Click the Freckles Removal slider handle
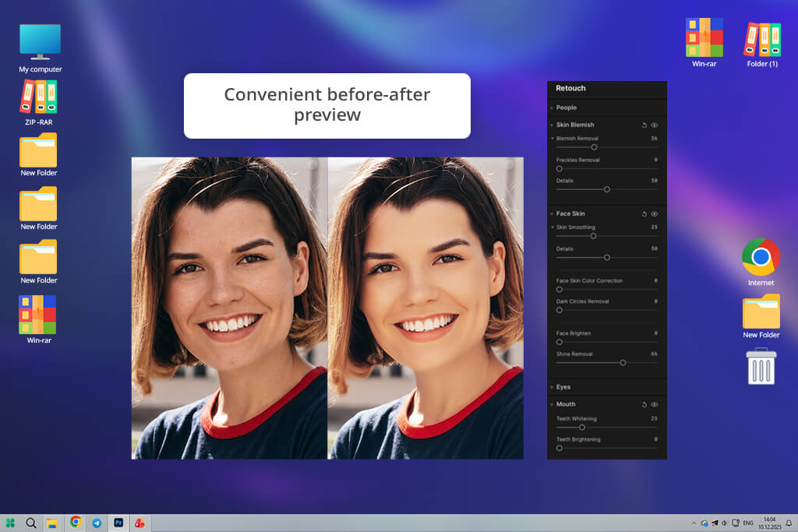The image size is (798, 532). pyautogui.click(x=560, y=168)
